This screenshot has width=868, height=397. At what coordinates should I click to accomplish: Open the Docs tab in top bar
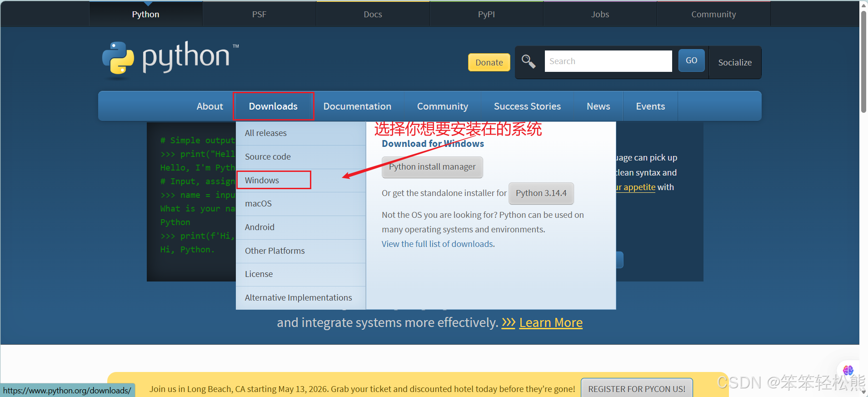tap(373, 14)
